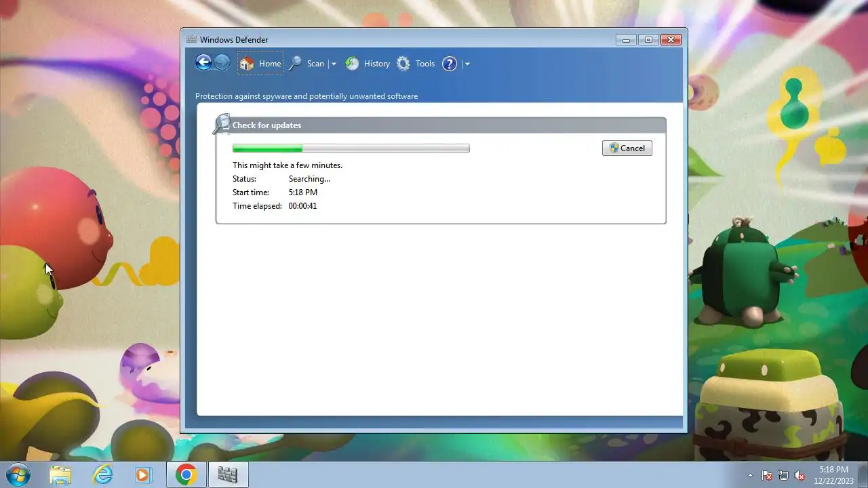This screenshot has width=868, height=488.
Task: Go back with the blue Back arrow
Action: click(203, 63)
